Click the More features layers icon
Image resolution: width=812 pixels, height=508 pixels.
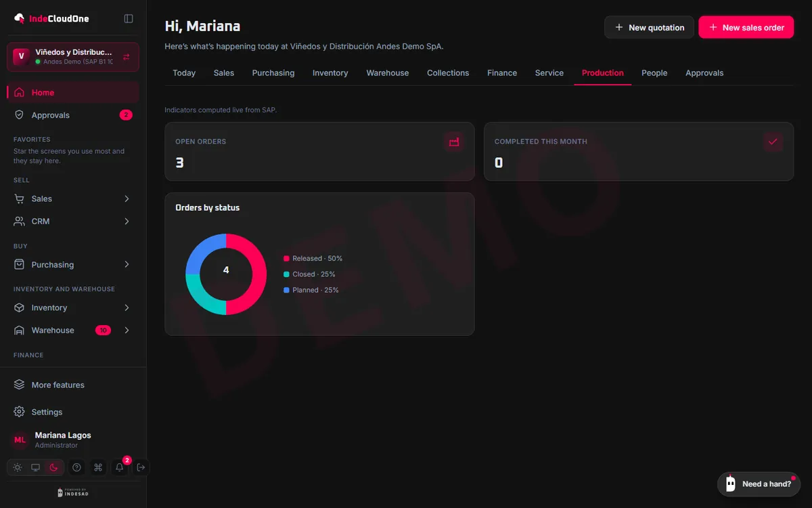pyautogui.click(x=19, y=385)
